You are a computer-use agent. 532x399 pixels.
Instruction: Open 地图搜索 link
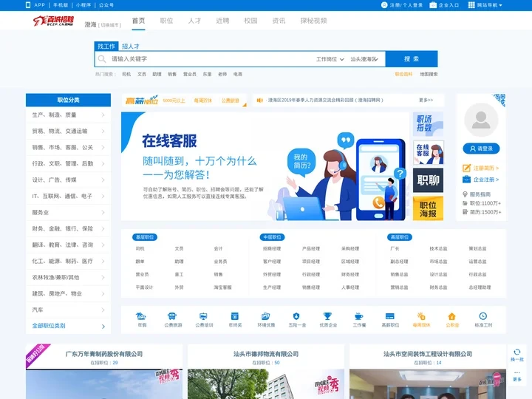429,74
